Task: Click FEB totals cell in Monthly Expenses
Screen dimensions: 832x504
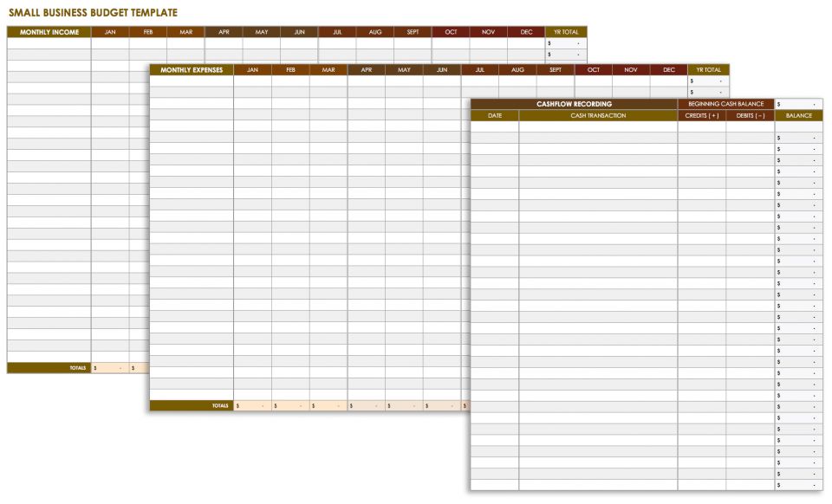Action: (291, 405)
